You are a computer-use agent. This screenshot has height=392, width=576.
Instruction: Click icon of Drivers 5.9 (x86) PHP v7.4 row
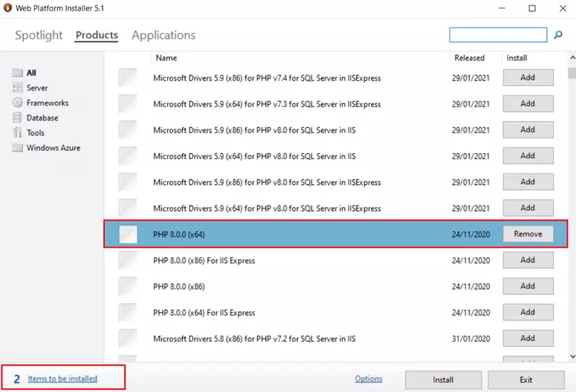(128, 78)
